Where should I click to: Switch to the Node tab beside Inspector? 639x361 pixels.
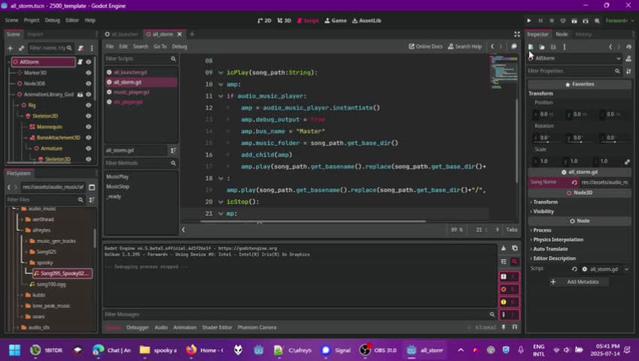click(561, 34)
